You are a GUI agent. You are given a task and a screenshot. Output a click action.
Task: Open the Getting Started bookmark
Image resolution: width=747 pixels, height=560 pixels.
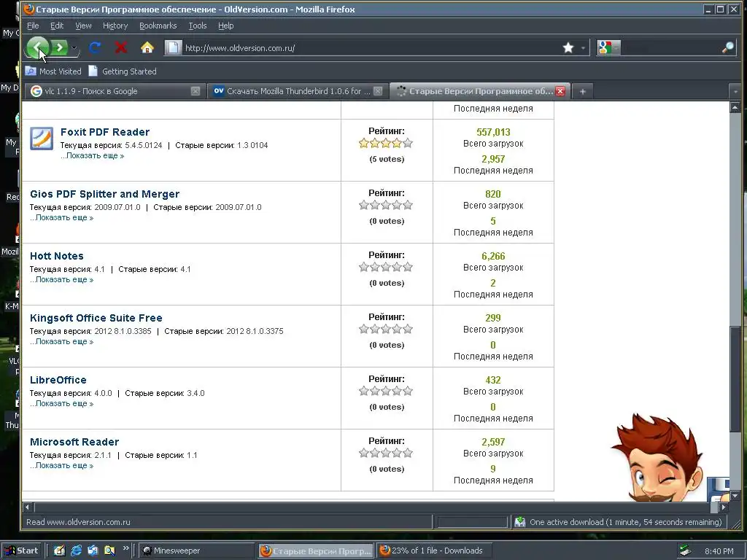pos(123,71)
